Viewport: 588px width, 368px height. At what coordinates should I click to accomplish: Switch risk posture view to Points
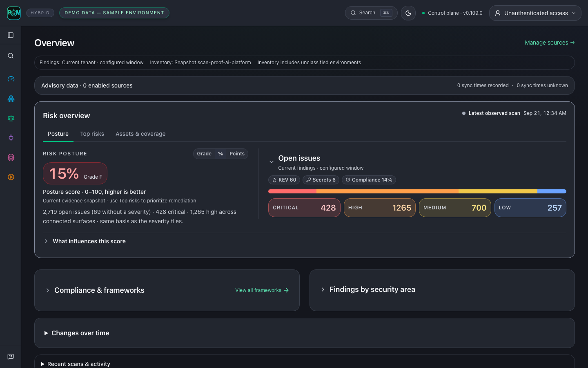click(237, 154)
